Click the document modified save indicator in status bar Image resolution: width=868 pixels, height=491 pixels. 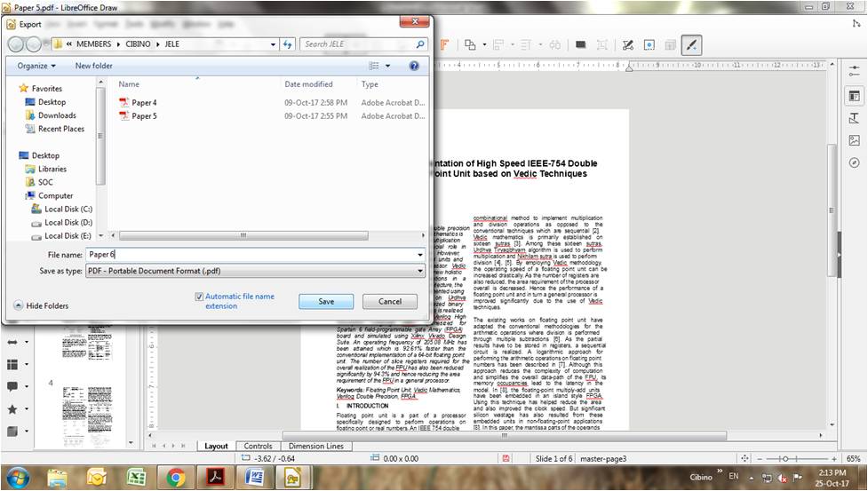click(506, 458)
